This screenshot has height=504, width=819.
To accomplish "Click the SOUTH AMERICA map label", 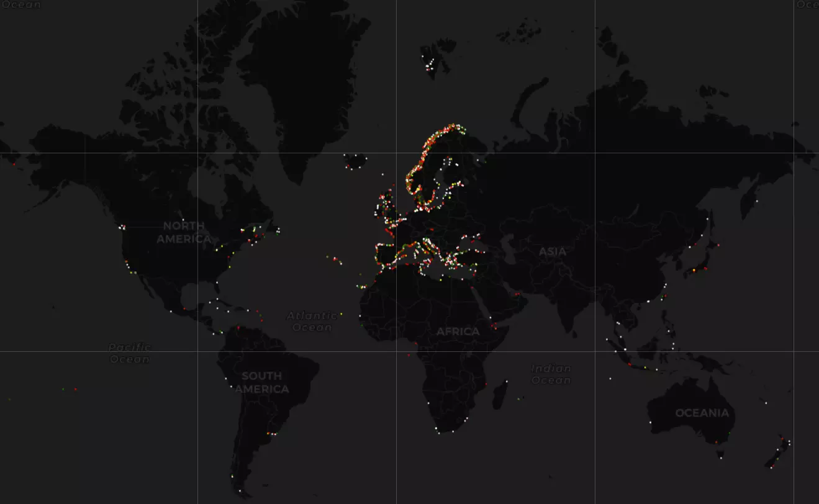I will (262, 382).
